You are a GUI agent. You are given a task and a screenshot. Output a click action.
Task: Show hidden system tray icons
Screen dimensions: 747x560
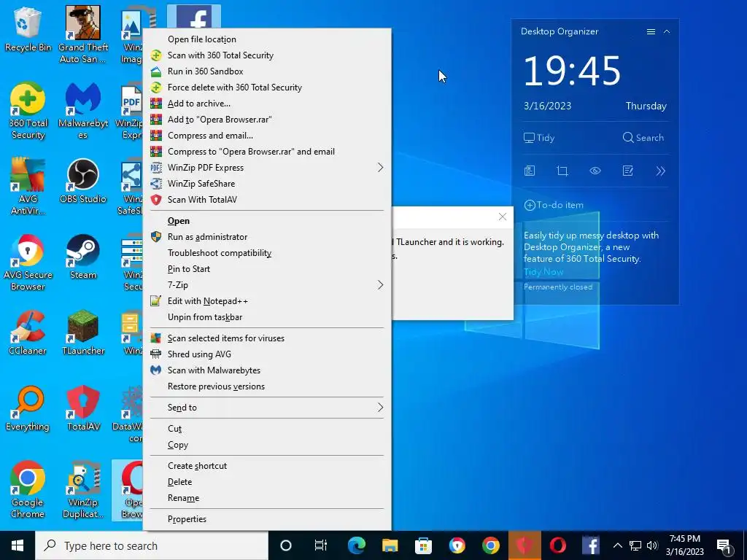617,545
